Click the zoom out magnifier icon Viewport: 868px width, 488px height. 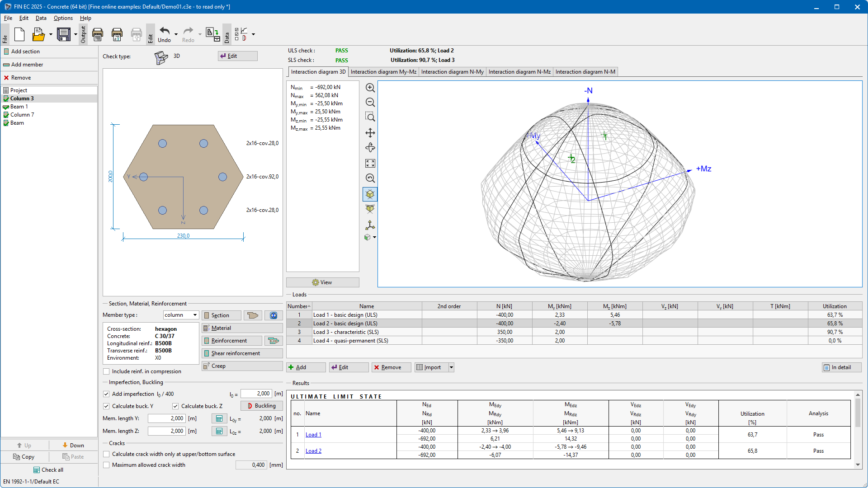(x=370, y=103)
